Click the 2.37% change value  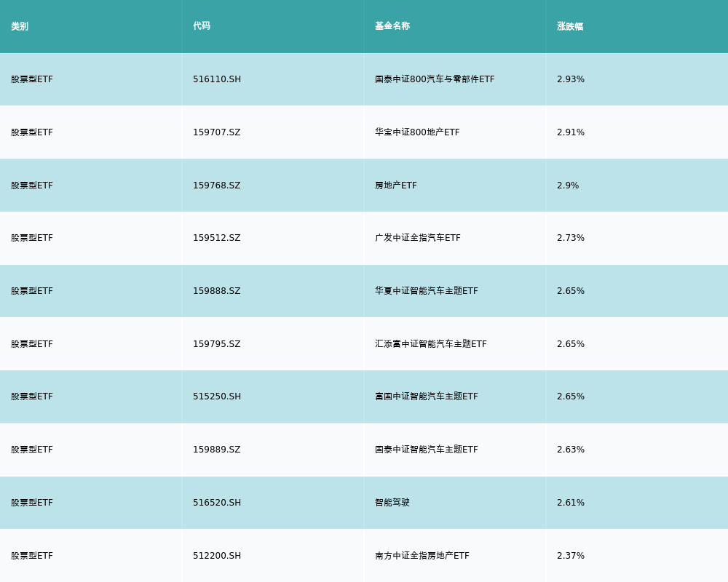click(x=571, y=556)
